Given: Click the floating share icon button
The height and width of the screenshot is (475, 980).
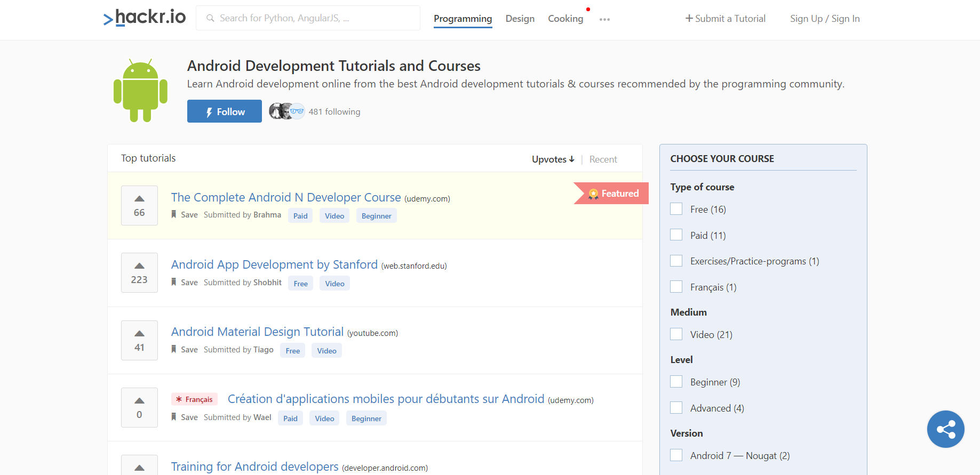Looking at the screenshot, I should pos(945,429).
